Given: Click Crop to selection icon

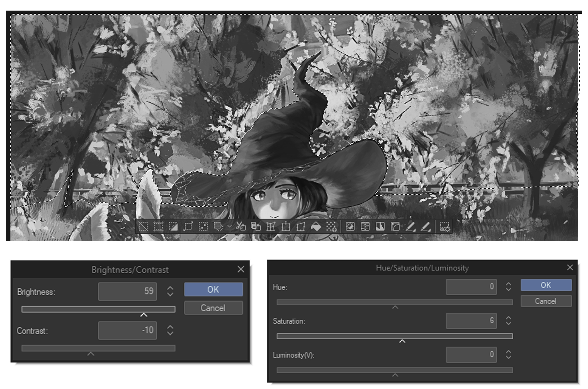Looking at the screenshot, I should [158, 226].
